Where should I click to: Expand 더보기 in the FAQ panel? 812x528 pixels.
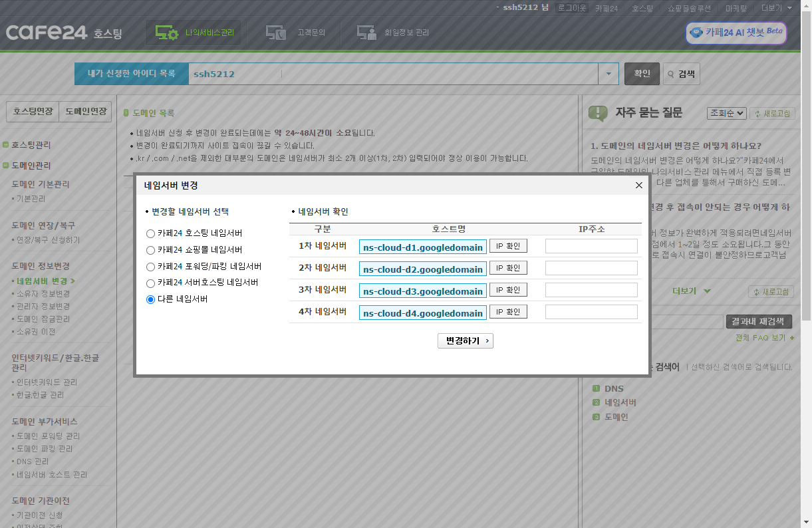692,291
